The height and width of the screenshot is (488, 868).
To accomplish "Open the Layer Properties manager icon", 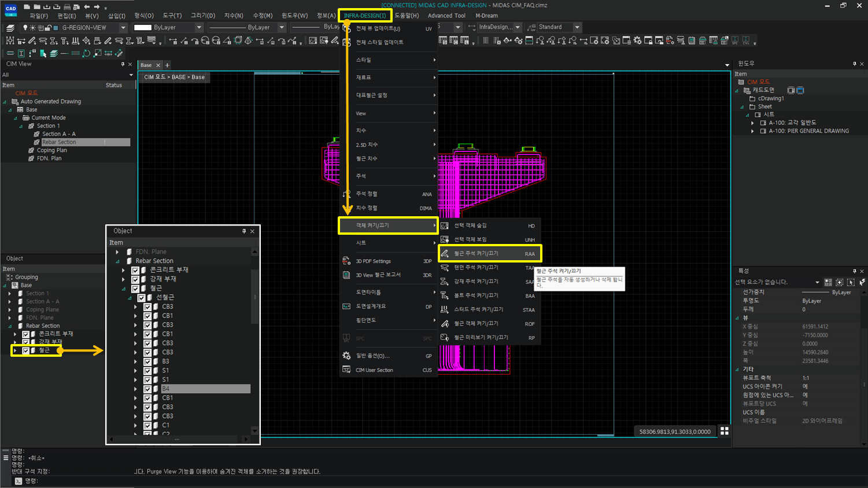I will click(x=11, y=27).
